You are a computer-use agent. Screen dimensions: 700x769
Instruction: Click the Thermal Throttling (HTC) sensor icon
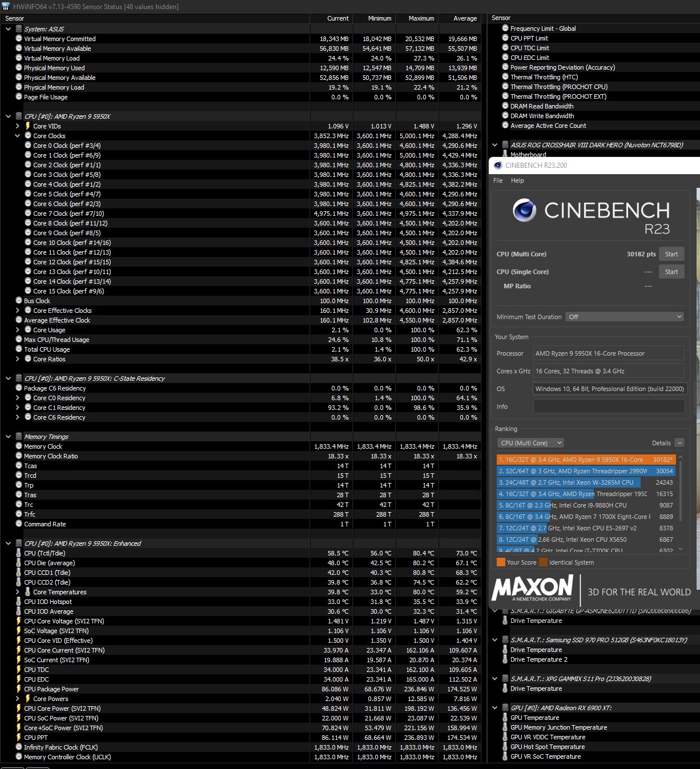(505, 77)
